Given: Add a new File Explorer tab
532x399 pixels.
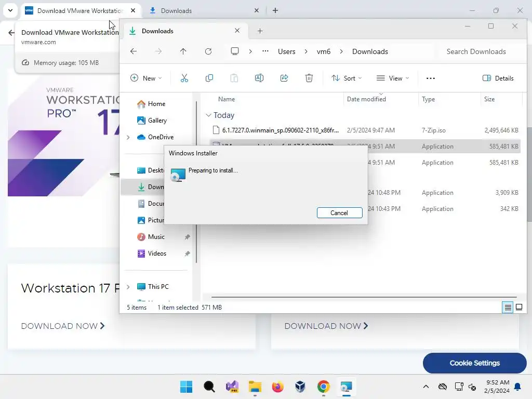Looking at the screenshot, I should coord(260,31).
